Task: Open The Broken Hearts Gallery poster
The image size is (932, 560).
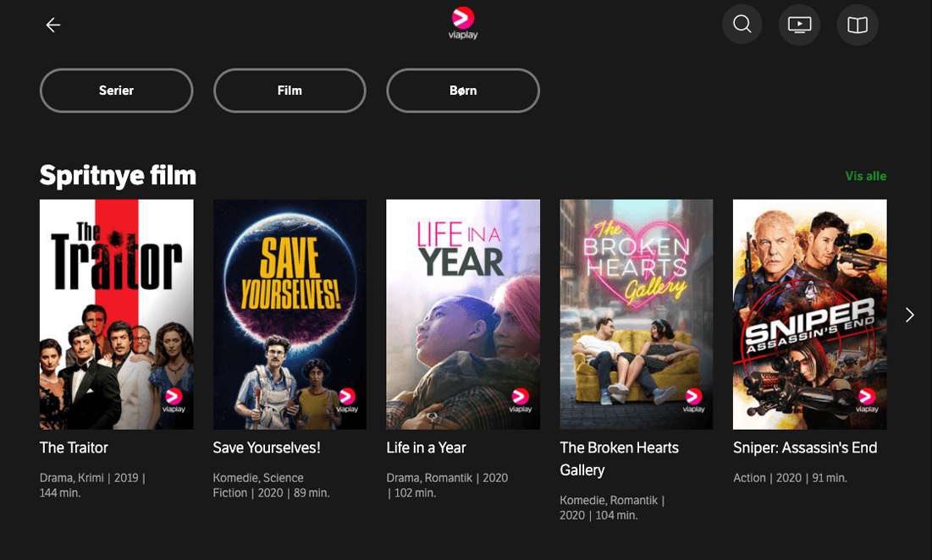Action: pyautogui.click(x=637, y=314)
